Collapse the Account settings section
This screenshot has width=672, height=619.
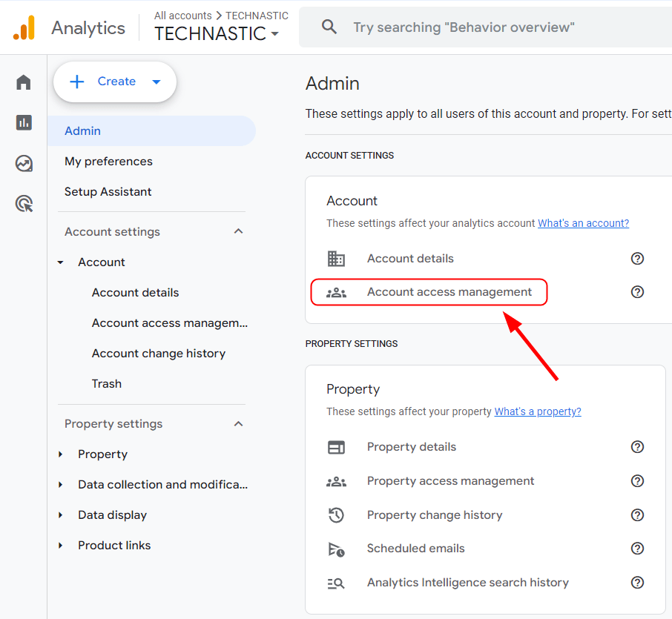(x=238, y=232)
